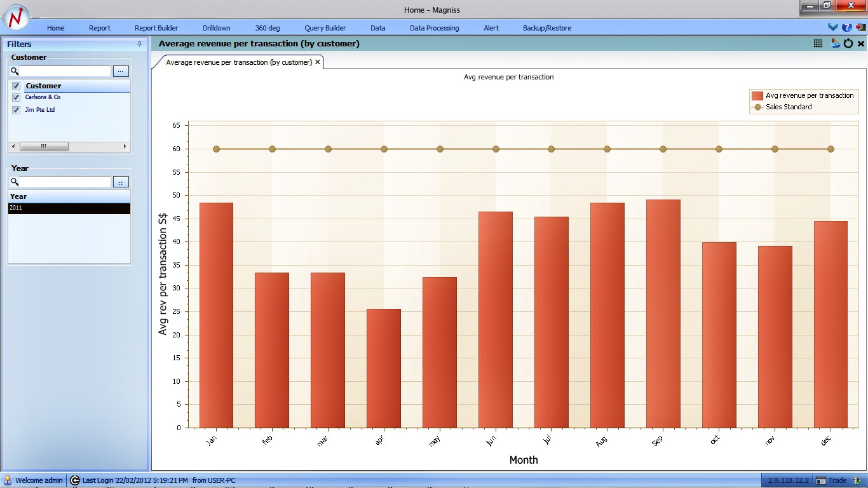The height and width of the screenshot is (488, 868).
Task: Click the Jan bar in the chart
Action: (216, 315)
